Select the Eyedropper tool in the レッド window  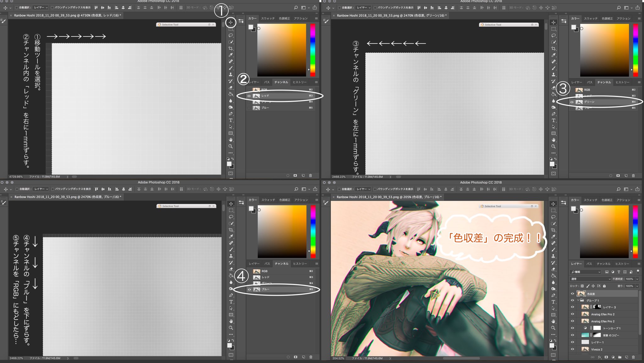230,55
